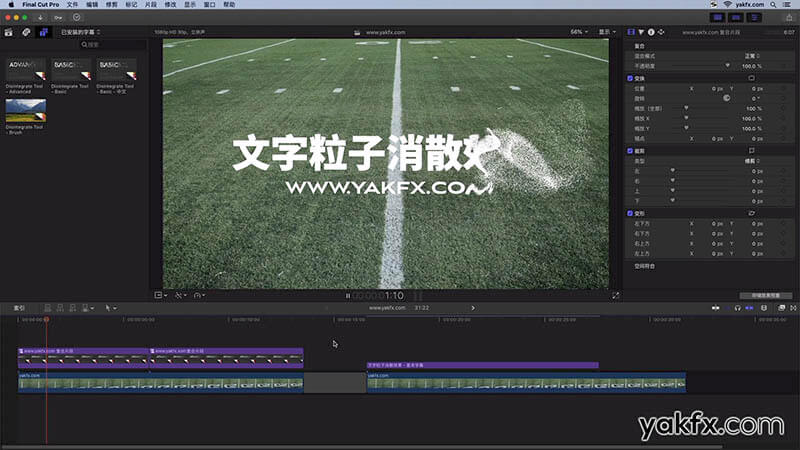Viewport: 800px width, 450px height.
Task: Activate the Distort onscreen control icon
Action: [752, 213]
